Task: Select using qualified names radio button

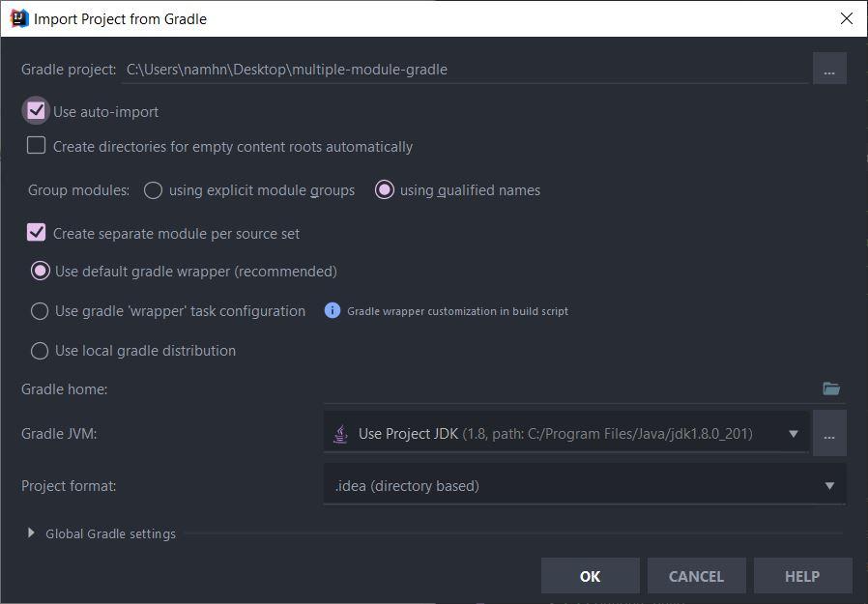Action: click(x=385, y=190)
